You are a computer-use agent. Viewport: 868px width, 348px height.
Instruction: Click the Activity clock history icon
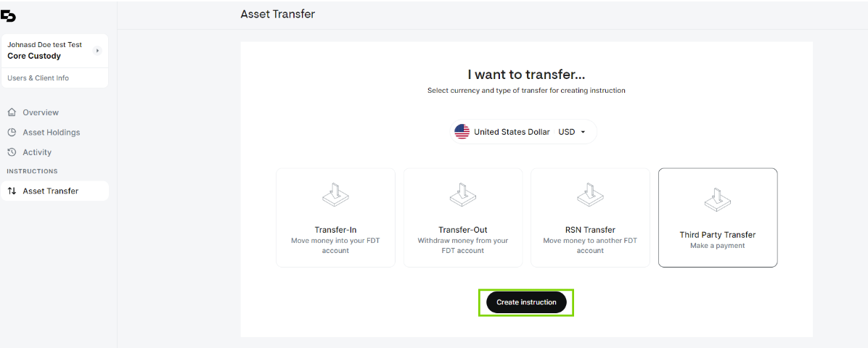(x=12, y=152)
